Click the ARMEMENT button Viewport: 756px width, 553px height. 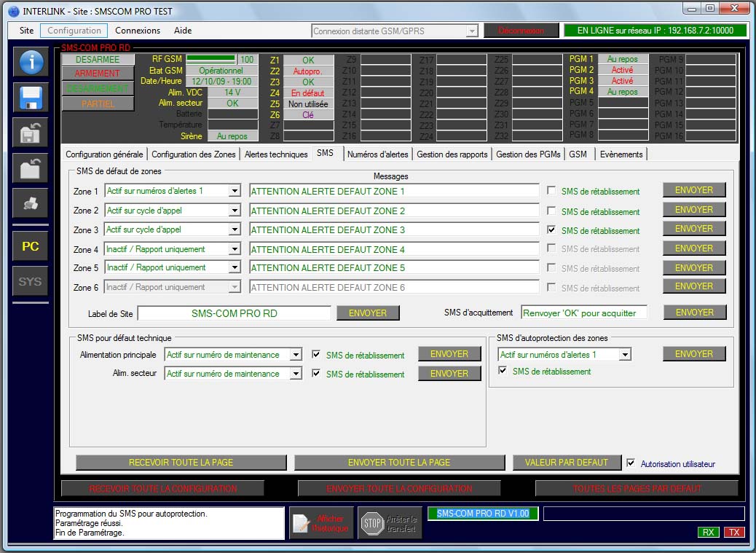98,74
